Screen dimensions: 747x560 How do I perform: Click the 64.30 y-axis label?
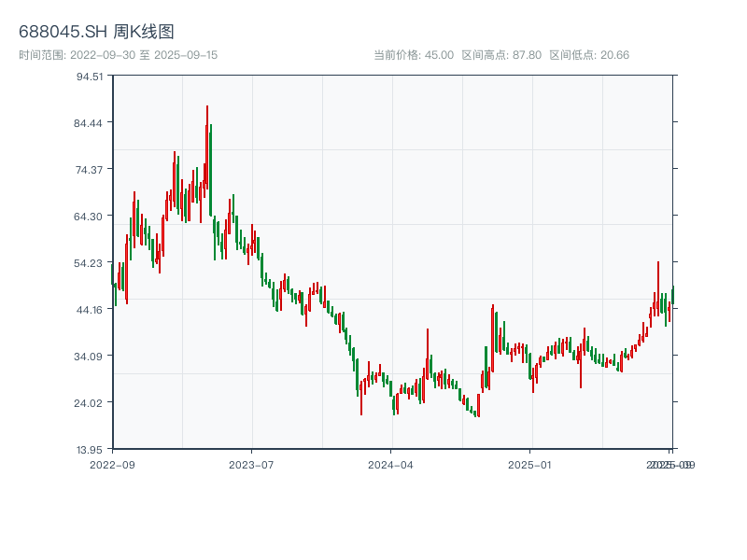click(88, 217)
